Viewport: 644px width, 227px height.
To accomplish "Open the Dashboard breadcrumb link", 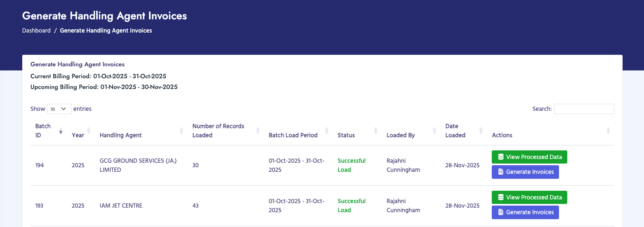I will click(x=36, y=30).
